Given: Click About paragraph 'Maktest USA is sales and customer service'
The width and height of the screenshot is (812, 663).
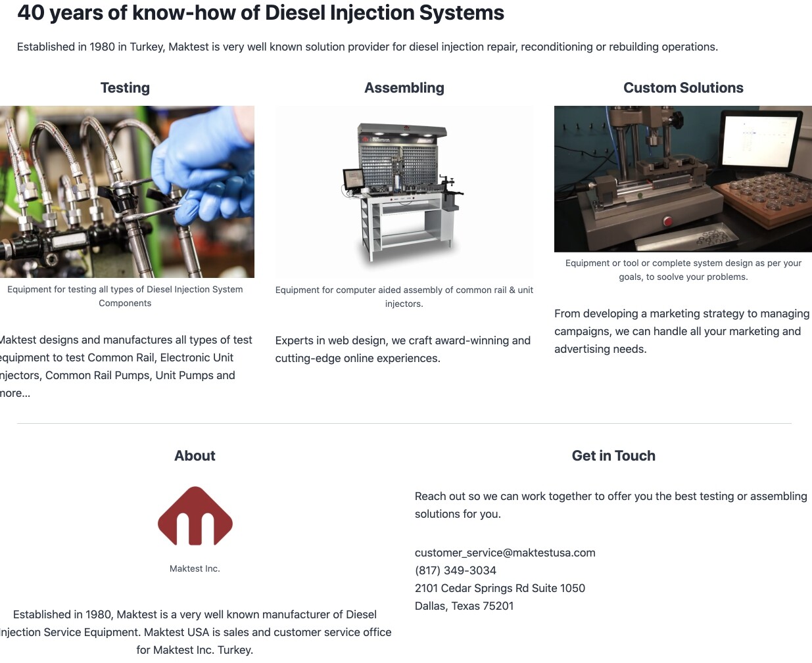Looking at the screenshot, I should coord(195,632).
